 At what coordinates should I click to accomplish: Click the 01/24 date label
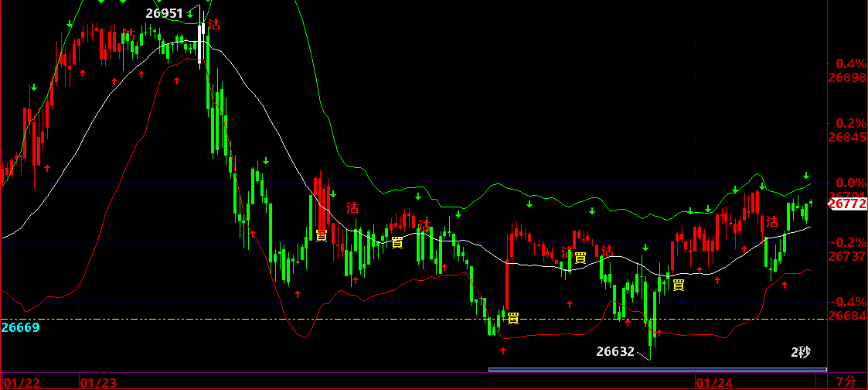714,383
